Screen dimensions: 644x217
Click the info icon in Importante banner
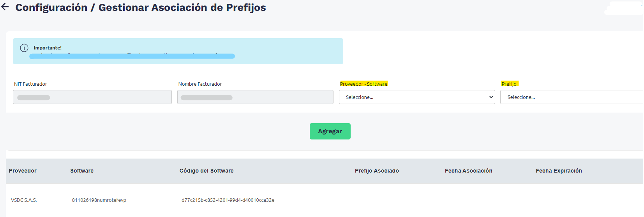coord(24,48)
